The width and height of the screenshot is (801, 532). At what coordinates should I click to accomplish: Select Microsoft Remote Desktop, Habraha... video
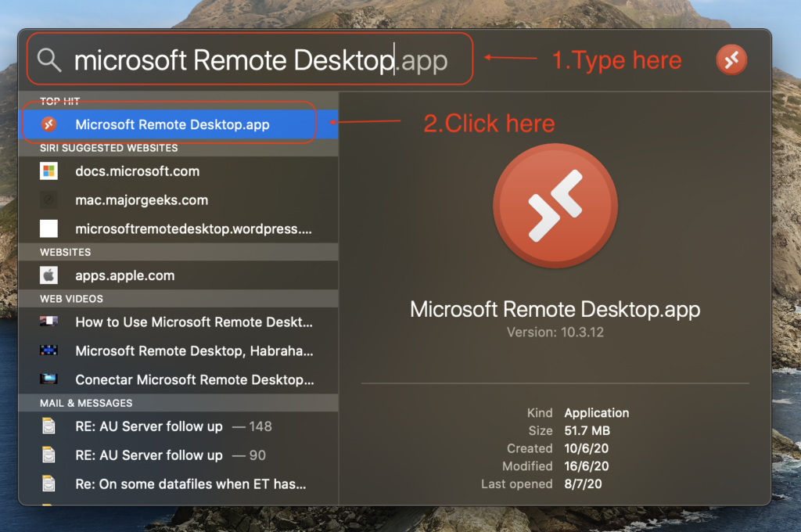coord(178,350)
